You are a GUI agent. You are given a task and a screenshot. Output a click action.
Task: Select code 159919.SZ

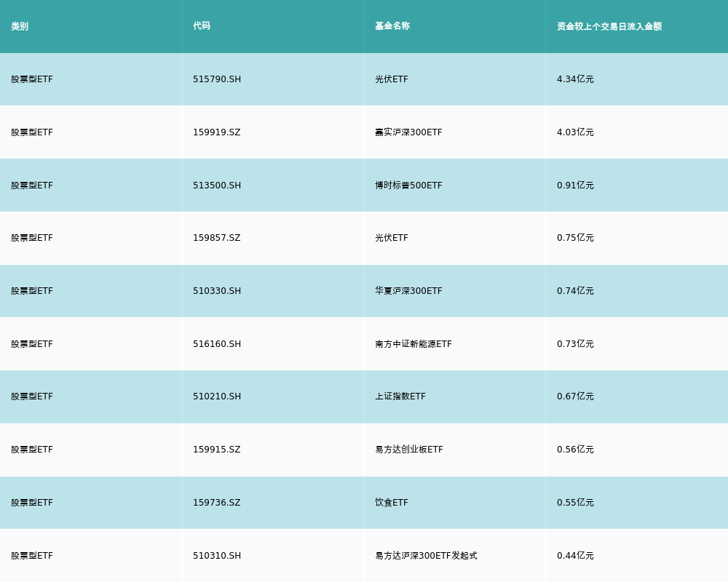(217, 132)
